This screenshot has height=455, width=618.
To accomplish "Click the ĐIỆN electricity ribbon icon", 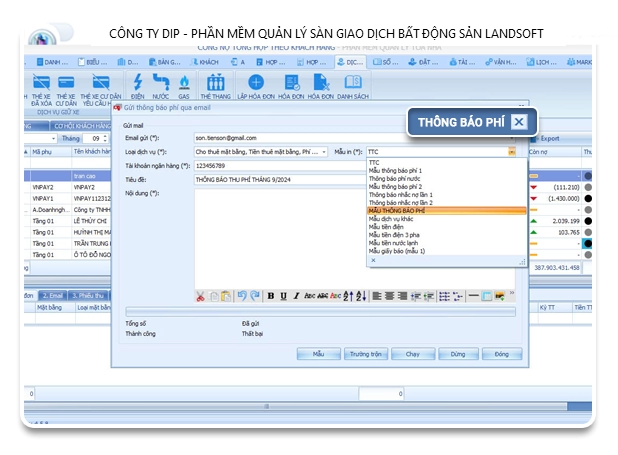I will click(137, 84).
